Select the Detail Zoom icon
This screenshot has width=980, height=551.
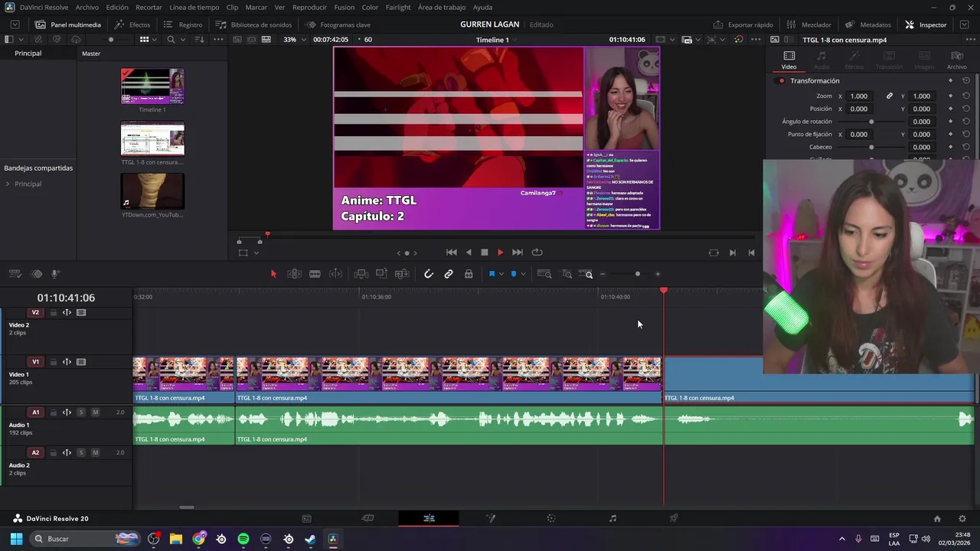coord(567,274)
